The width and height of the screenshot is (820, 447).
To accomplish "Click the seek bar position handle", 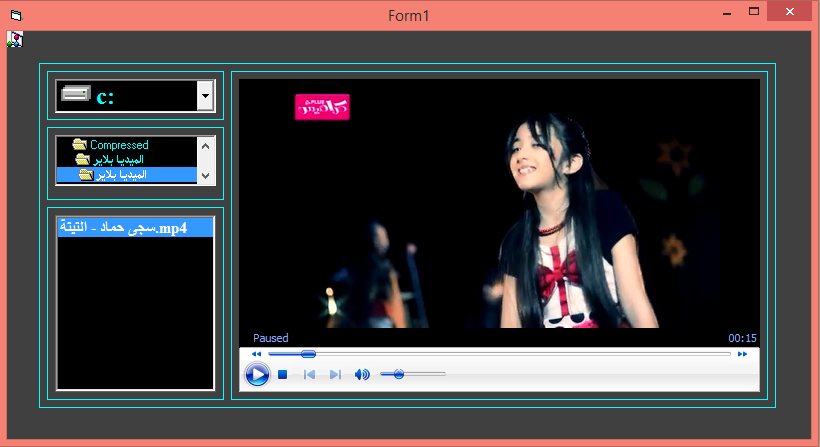I will coord(309,354).
